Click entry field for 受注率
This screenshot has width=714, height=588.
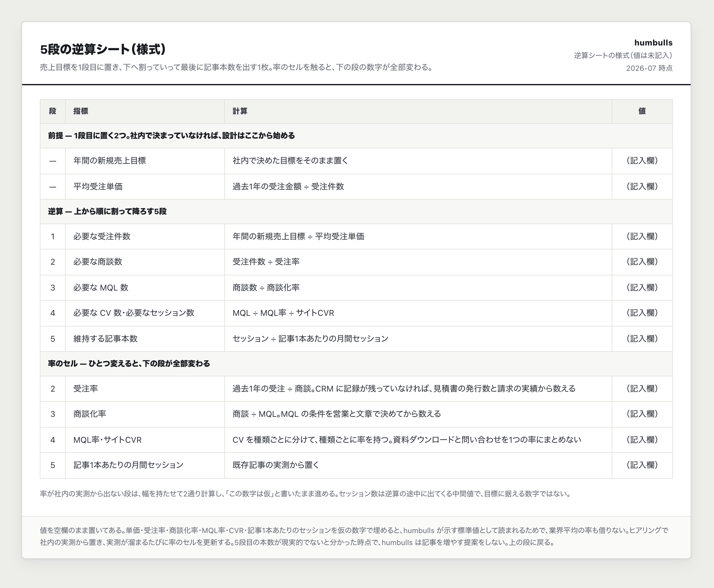click(642, 388)
